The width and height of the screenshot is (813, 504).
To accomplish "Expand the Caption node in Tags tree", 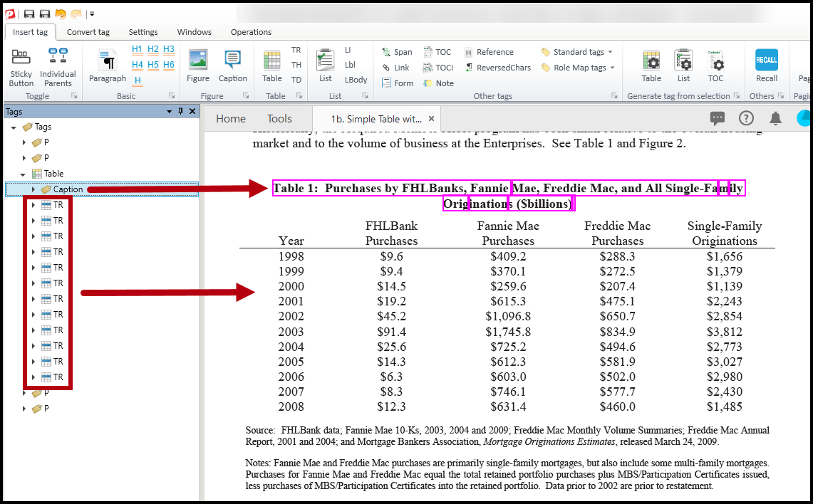I will (x=33, y=189).
